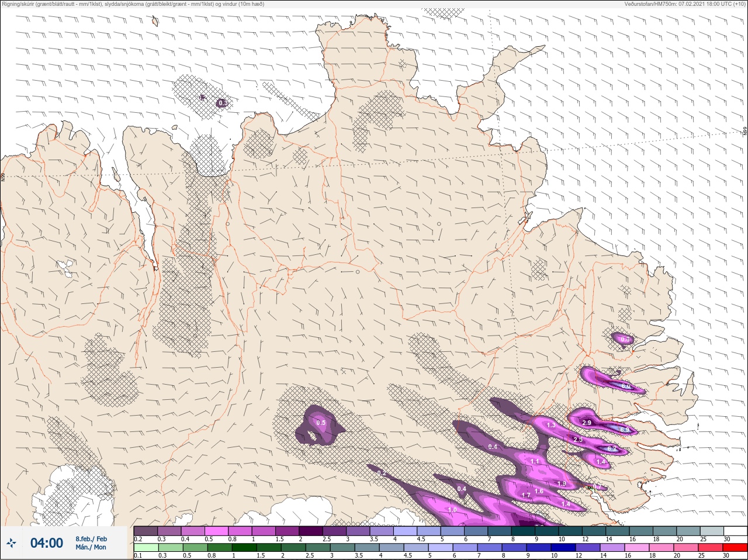The image size is (748, 560).
Task: Click the 6.2 snowfall value label
Action: tap(612, 449)
